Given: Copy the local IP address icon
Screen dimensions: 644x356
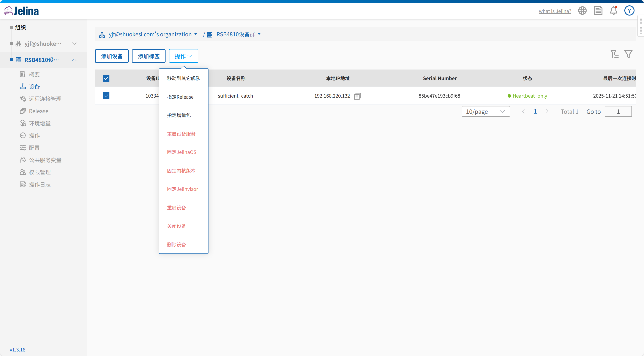Looking at the screenshot, I should (x=357, y=96).
